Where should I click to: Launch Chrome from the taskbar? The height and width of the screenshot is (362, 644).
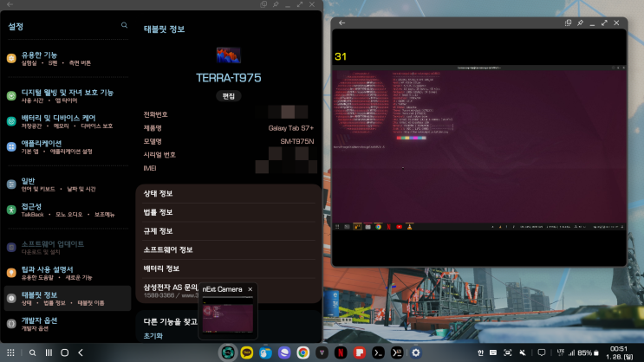tap(303, 352)
